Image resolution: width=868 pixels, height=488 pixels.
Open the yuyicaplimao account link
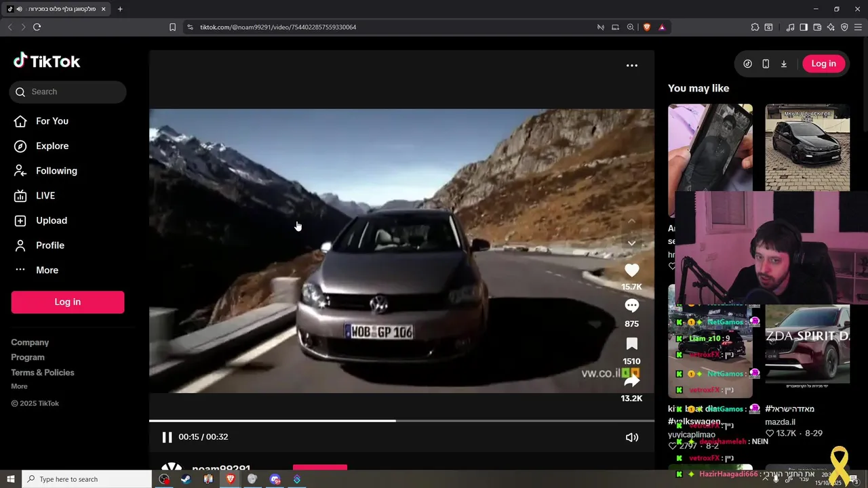click(x=692, y=434)
